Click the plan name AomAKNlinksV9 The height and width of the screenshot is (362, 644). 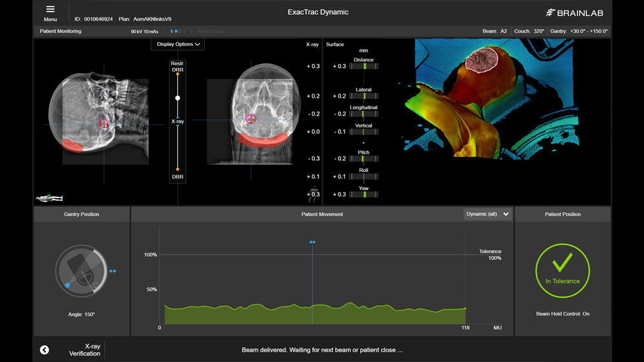[x=152, y=19]
